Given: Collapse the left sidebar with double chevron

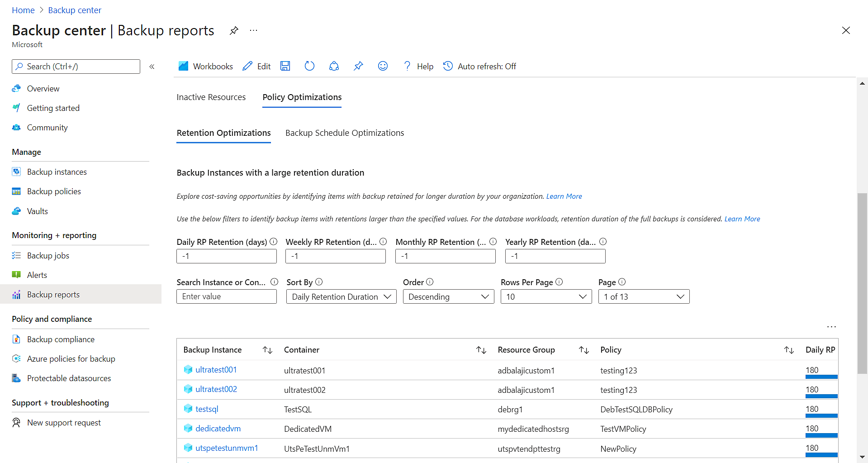Looking at the screenshot, I should click(x=152, y=67).
